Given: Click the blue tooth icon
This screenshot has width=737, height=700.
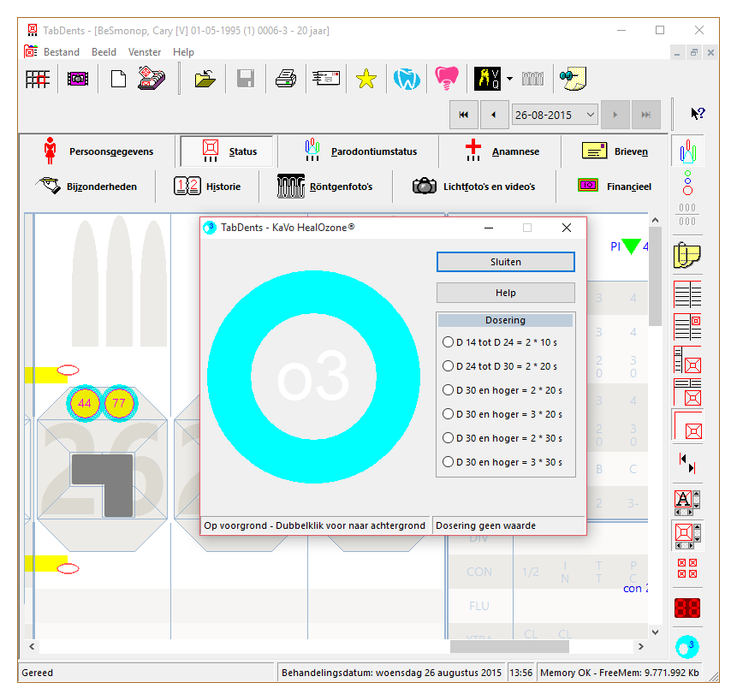Looking at the screenshot, I should [x=407, y=79].
